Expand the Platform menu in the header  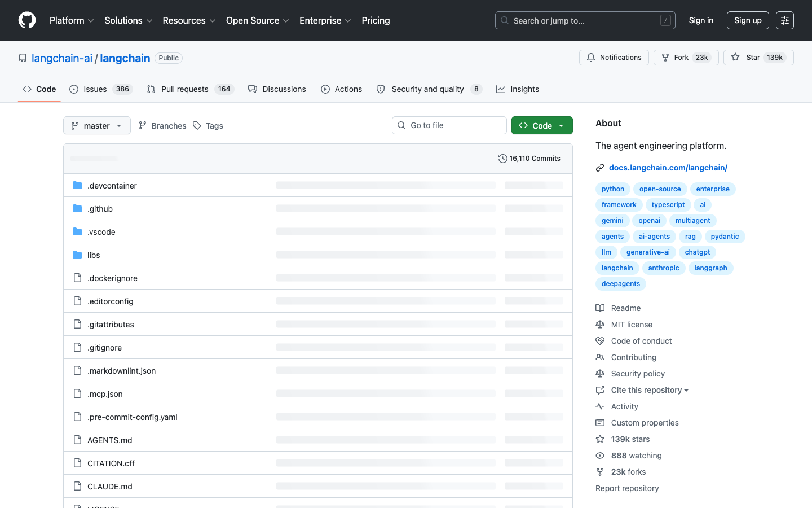pyautogui.click(x=72, y=20)
